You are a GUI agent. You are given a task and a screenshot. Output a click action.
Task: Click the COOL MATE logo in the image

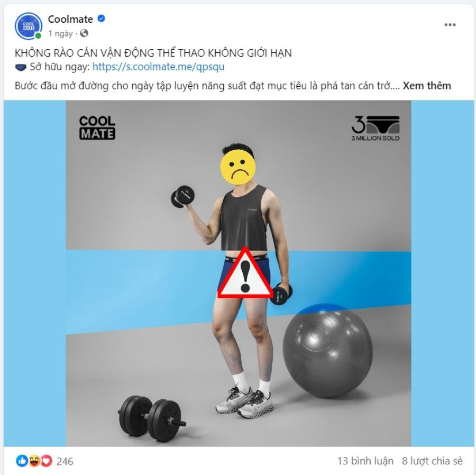pos(97,127)
